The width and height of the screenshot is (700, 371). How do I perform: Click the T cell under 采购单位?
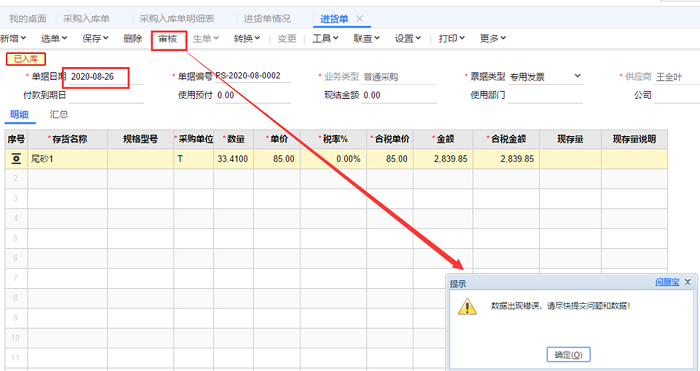193,159
